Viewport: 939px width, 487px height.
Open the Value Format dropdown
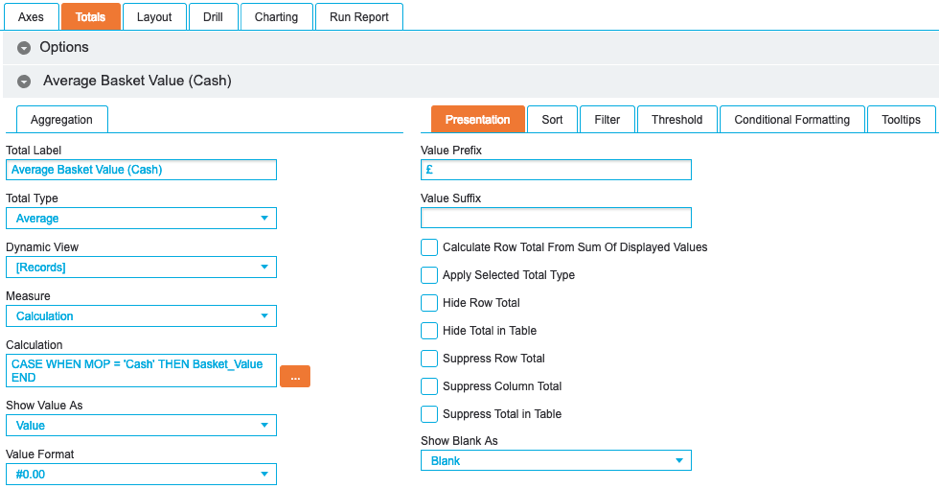click(x=141, y=474)
